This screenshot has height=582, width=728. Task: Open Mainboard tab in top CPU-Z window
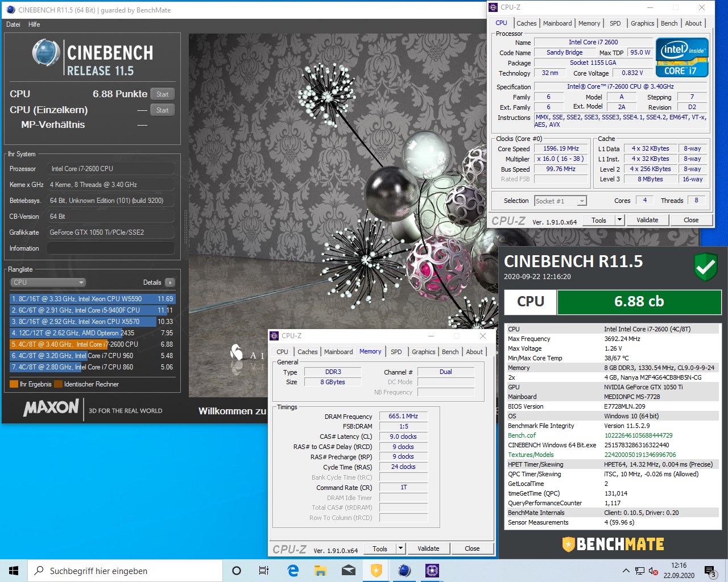[x=557, y=23]
